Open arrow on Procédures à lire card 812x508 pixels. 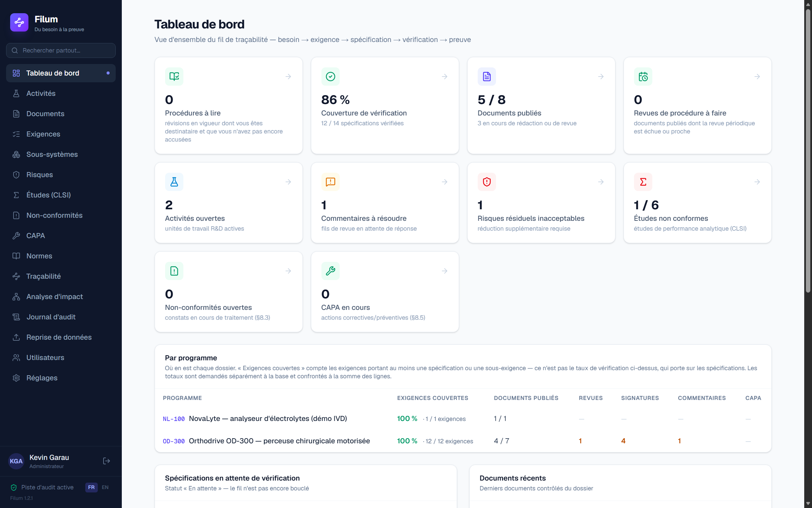288,77
